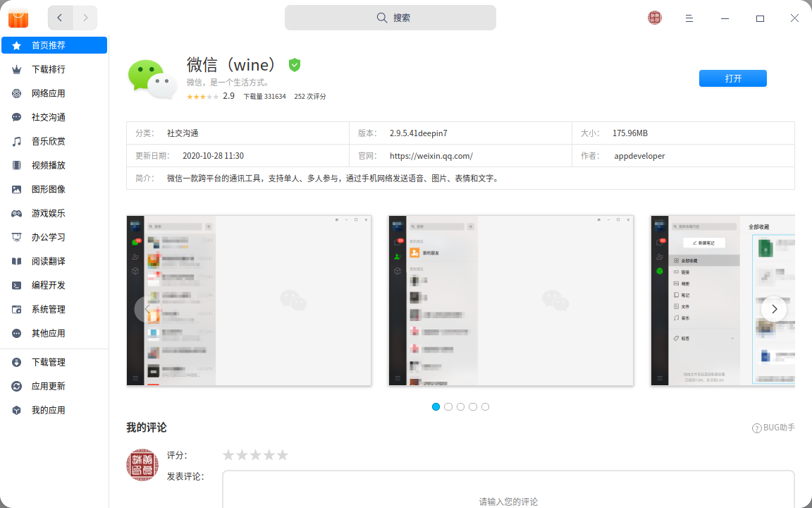Show previous screenshot with left chevron

[147, 309]
